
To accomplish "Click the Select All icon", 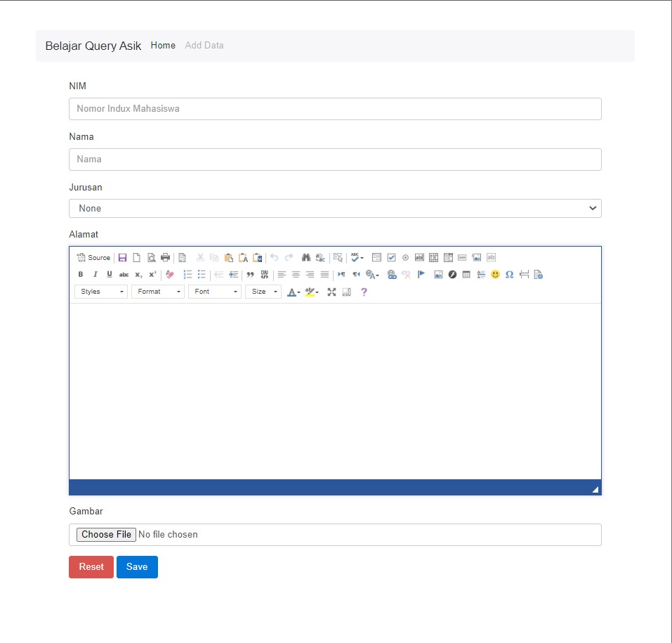I will (338, 257).
